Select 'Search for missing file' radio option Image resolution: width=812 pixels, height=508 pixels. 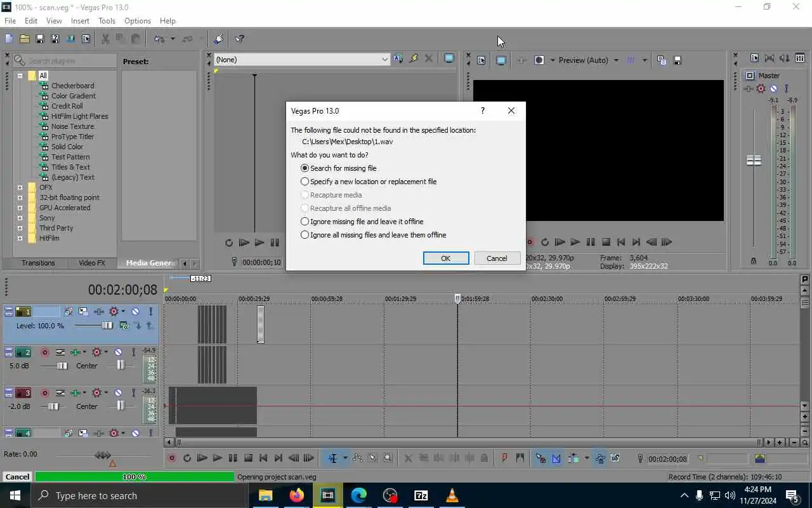pos(339,168)
